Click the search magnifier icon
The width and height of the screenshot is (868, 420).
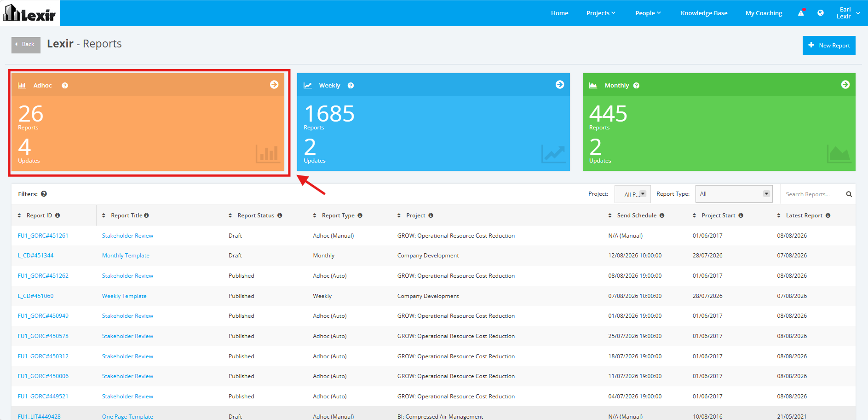pyautogui.click(x=849, y=194)
